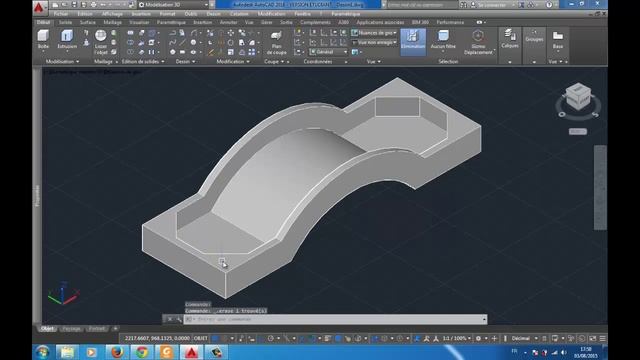Toggle OBJET model space status button

pyautogui.click(x=200, y=338)
